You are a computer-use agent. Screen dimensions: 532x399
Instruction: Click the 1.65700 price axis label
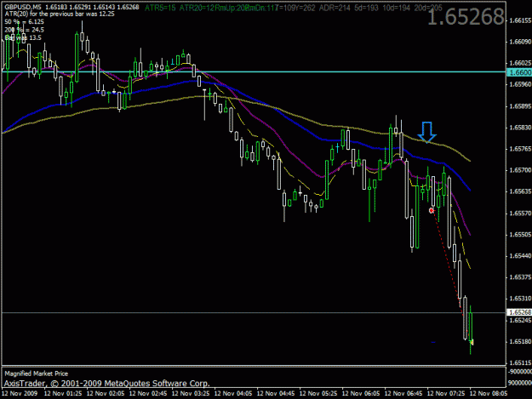coord(520,170)
